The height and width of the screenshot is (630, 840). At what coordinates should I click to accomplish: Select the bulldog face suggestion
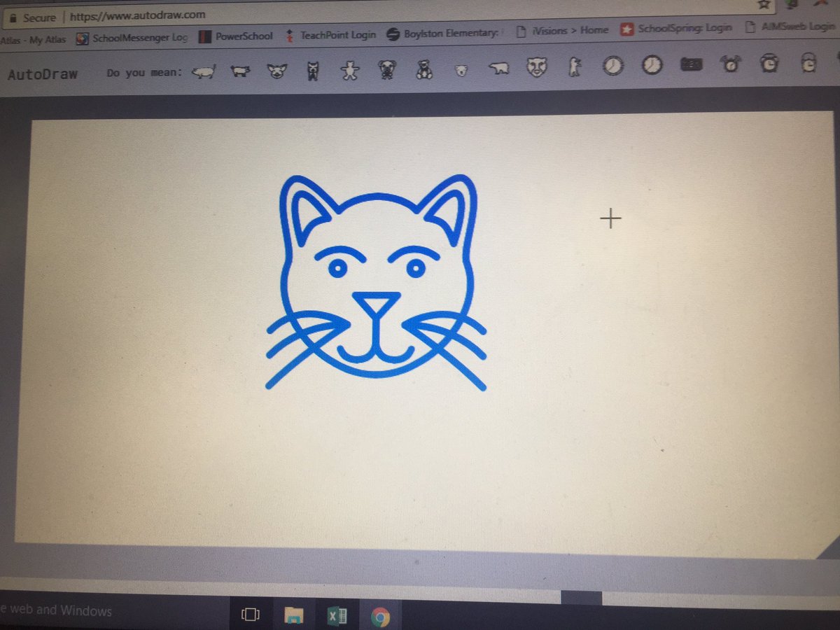click(386, 69)
